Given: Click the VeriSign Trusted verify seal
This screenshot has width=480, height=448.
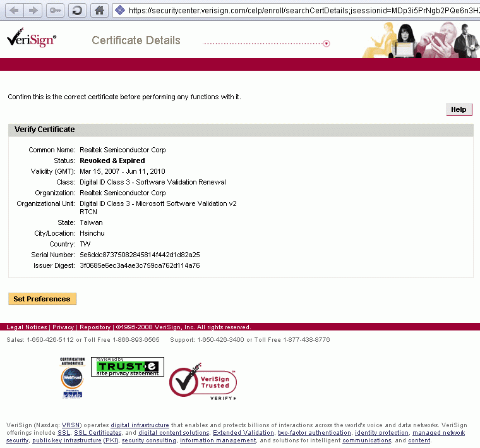Looking at the screenshot, I should point(203,382).
